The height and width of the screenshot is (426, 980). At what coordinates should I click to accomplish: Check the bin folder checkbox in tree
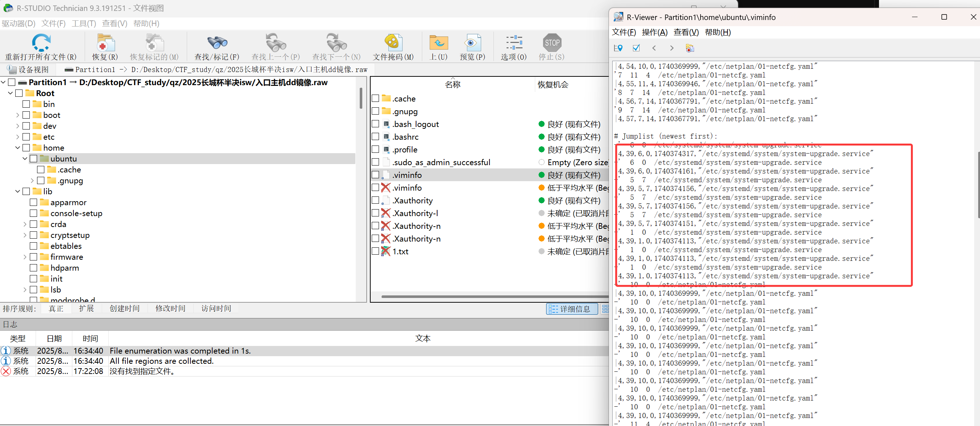[x=26, y=104]
